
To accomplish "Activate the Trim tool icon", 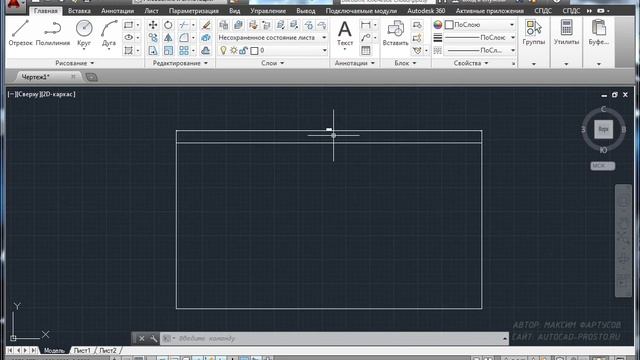I will pyautogui.click(x=184, y=25).
